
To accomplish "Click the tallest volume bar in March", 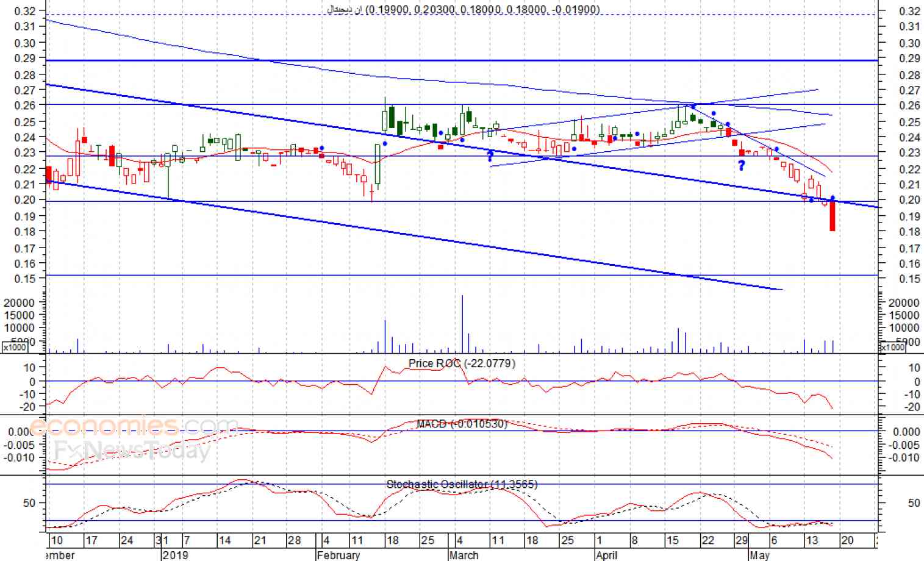I will pos(462,324).
